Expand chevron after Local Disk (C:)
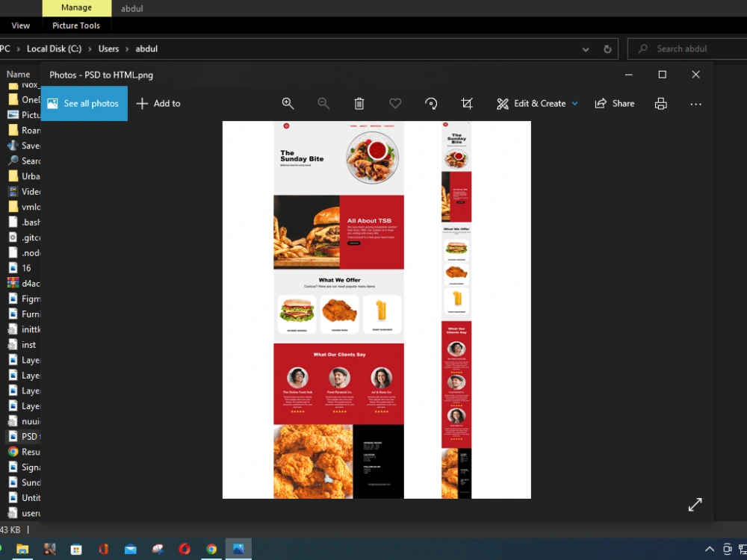Viewport: 747px width, 560px height. pos(90,49)
